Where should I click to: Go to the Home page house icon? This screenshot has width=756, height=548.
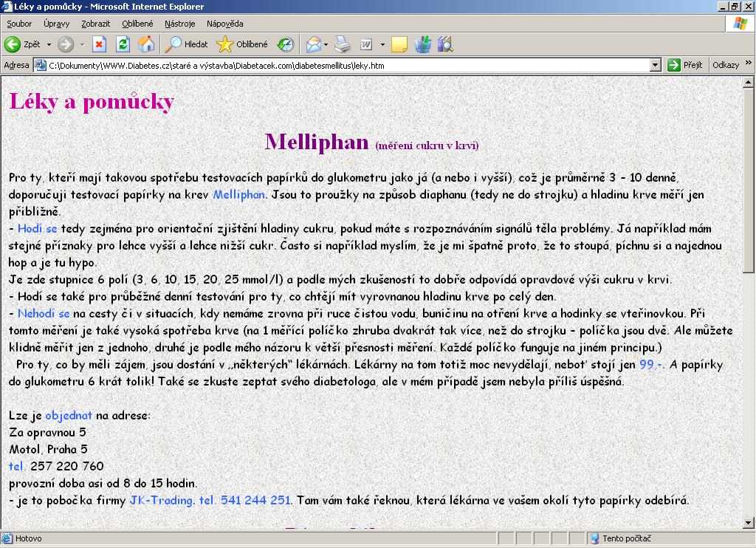[146, 44]
